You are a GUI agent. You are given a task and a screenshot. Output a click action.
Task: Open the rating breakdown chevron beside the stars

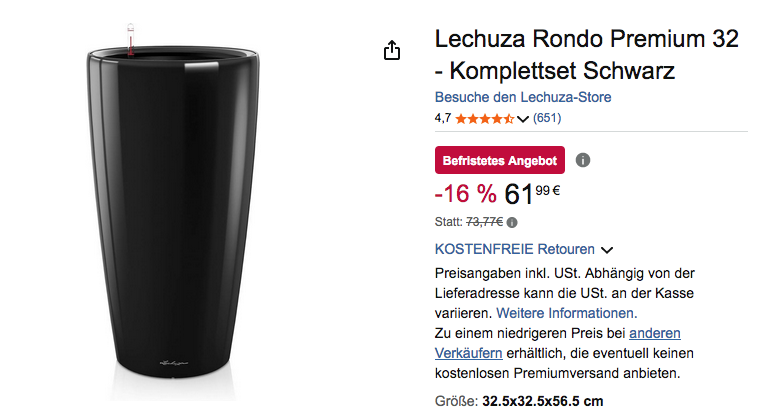click(x=523, y=119)
